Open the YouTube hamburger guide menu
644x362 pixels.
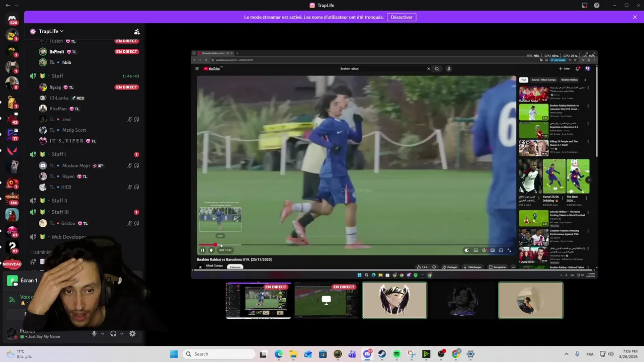tap(197, 69)
